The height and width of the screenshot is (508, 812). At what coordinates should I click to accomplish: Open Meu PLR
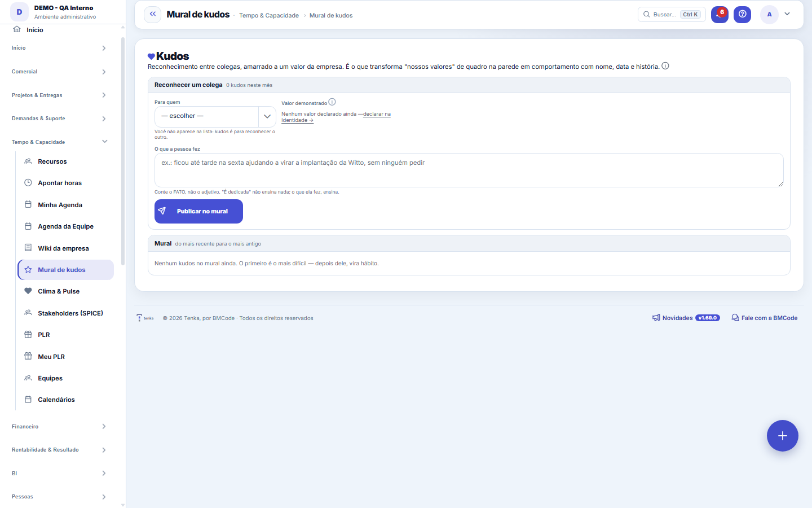[x=66, y=357]
